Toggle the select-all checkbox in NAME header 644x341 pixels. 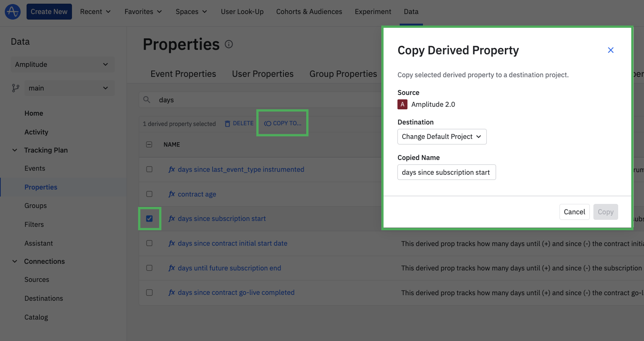click(x=149, y=145)
